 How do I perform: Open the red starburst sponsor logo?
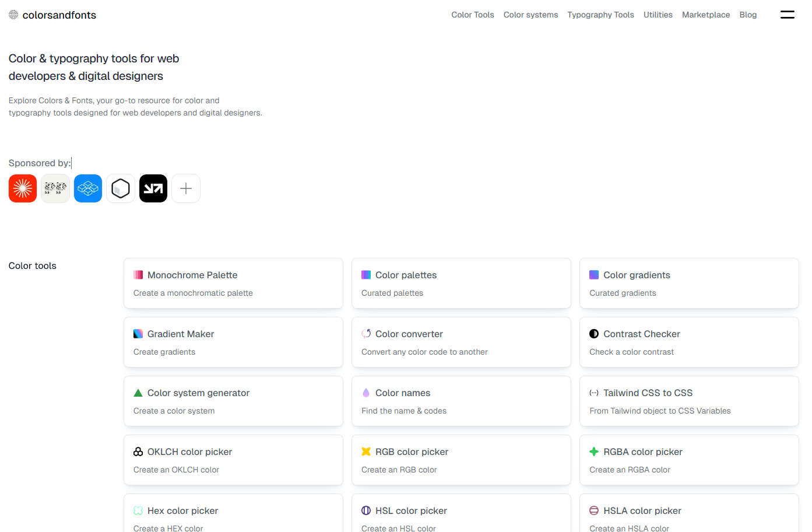tap(23, 188)
